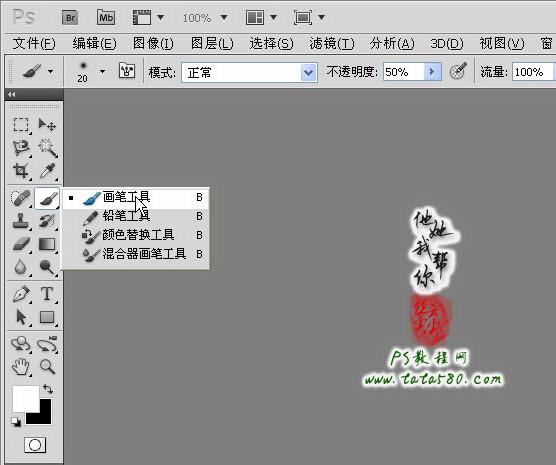This screenshot has width=556, height=465.
Task: Select the Type tool
Action: [x=47, y=294]
